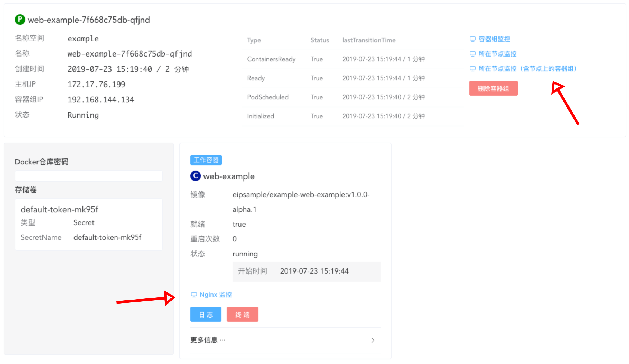Click the 重启次数 value 0

[x=234, y=239]
